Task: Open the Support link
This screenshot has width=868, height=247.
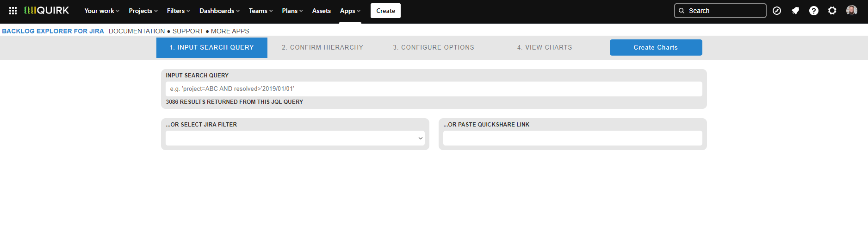Action: click(x=188, y=31)
